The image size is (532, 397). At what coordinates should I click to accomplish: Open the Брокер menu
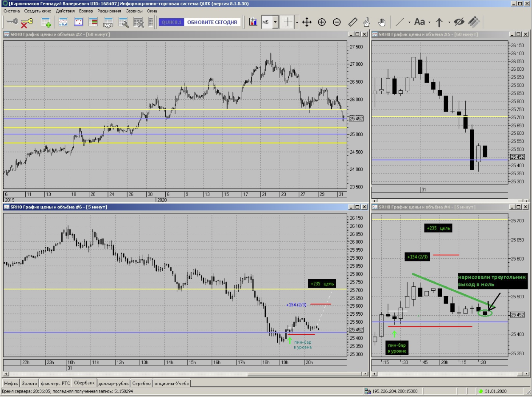click(86, 11)
